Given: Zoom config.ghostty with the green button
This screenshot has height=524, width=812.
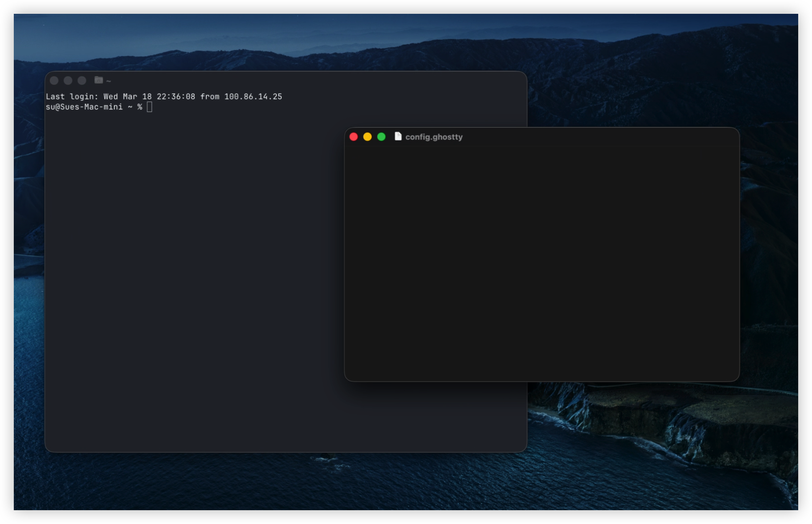Looking at the screenshot, I should pyautogui.click(x=381, y=137).
